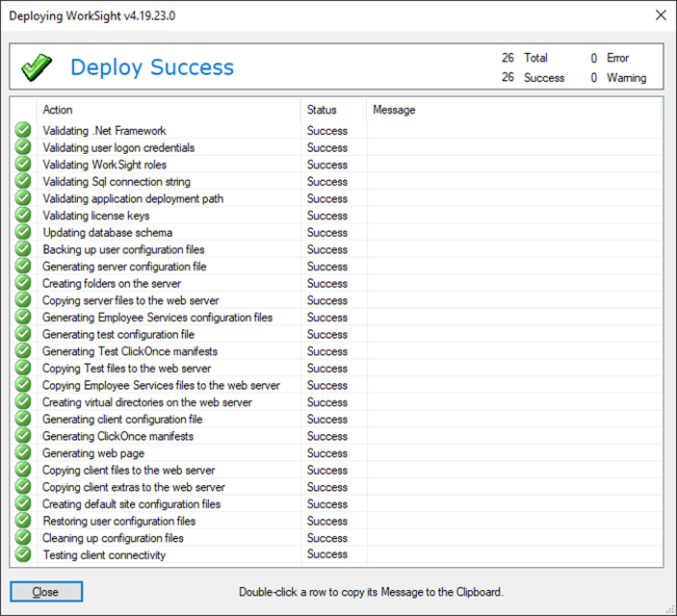The image size is (677, 616).
Task: Click success icon for Creating folders on the server
Action: (x=23, y=284)
